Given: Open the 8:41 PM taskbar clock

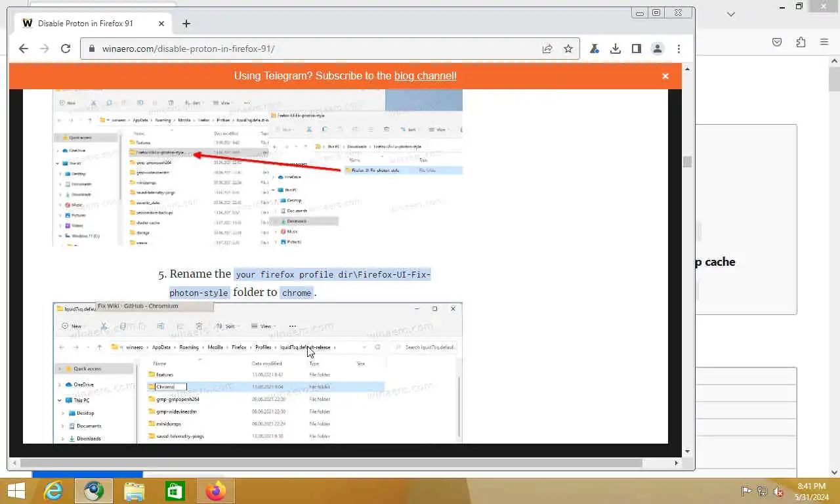Looking at the screenshot, I should (x=812, y=492).
